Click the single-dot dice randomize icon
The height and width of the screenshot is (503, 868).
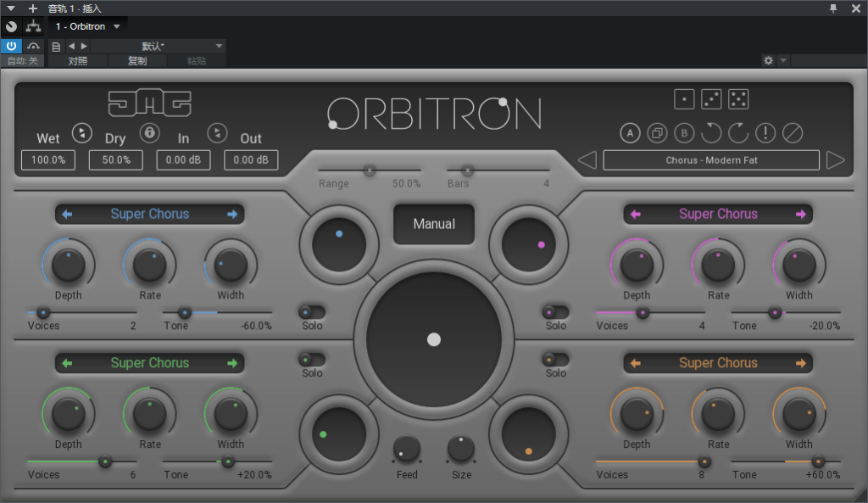pyautogui.click(x=684, y=100)
